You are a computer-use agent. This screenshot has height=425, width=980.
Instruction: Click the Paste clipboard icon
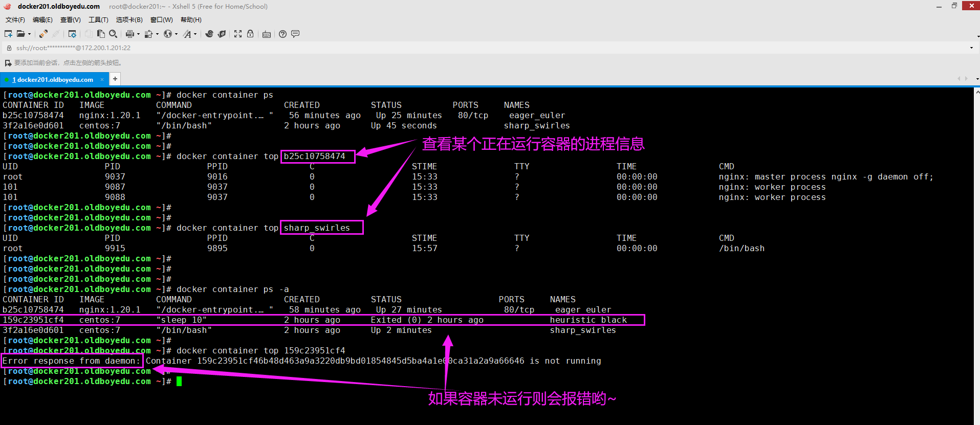click(x=101, y=34)
